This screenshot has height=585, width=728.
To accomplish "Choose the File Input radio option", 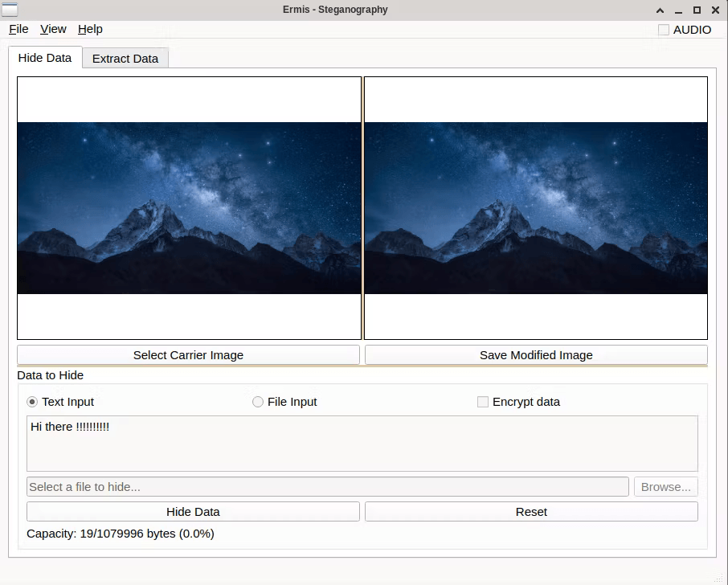I will coord(258,402).
